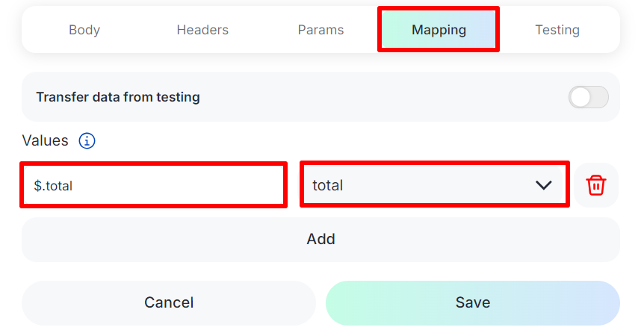
Task: Click the selected 'total' text in combo box
Action: [x=328, y=185]
